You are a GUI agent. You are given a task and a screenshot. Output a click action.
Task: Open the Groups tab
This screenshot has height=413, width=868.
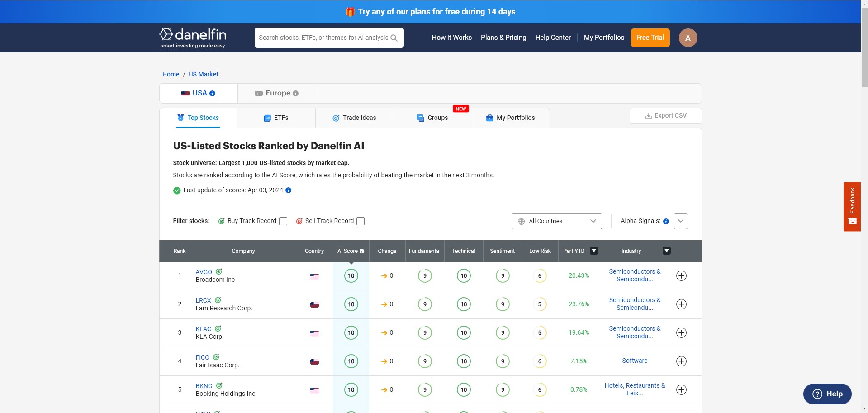[433, 118]
